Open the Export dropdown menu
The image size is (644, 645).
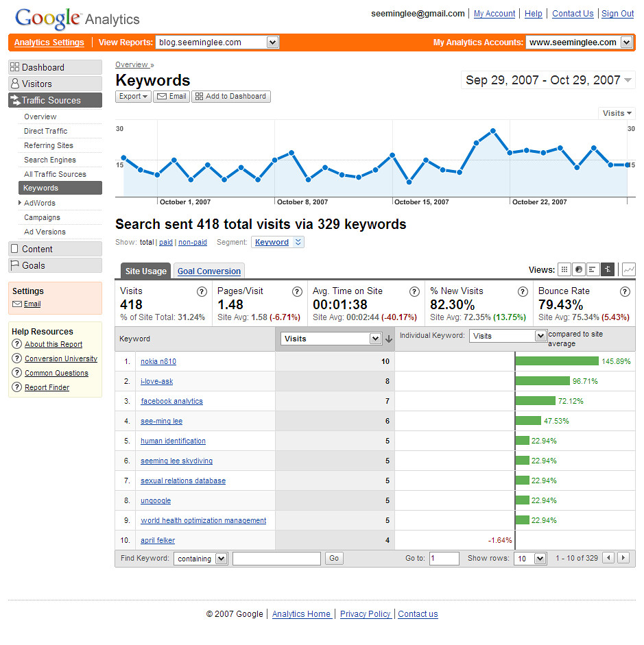tap(133, 96)
